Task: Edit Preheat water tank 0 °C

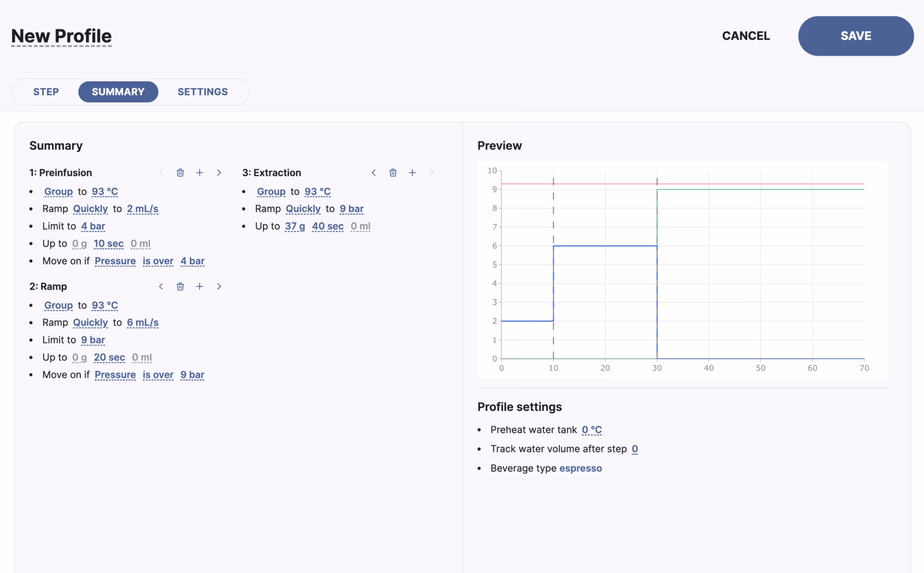Action: tap(592, 430)
